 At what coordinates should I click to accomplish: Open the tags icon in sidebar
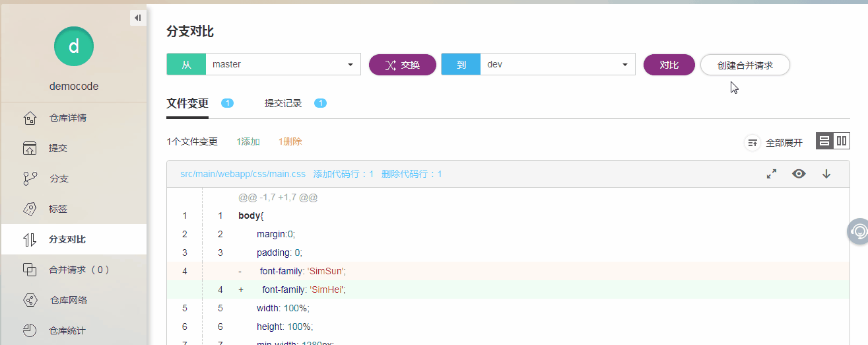[x=30, y=209]
